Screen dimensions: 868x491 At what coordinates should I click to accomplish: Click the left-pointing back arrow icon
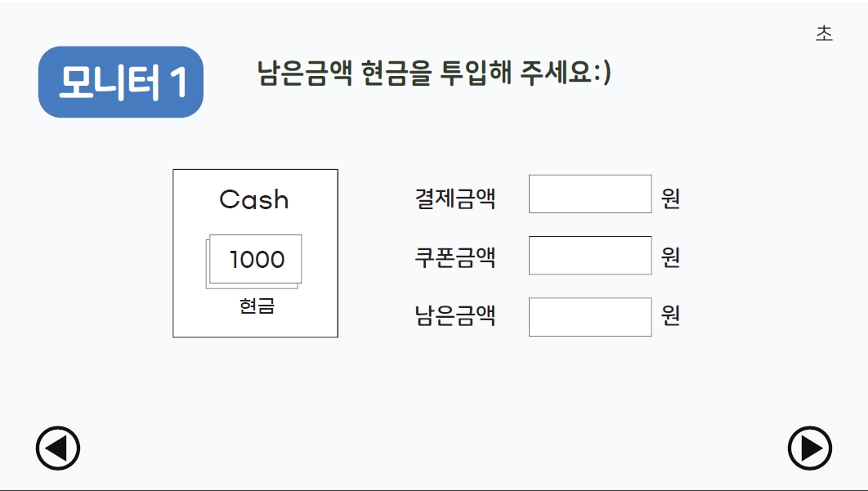(58, 449)
